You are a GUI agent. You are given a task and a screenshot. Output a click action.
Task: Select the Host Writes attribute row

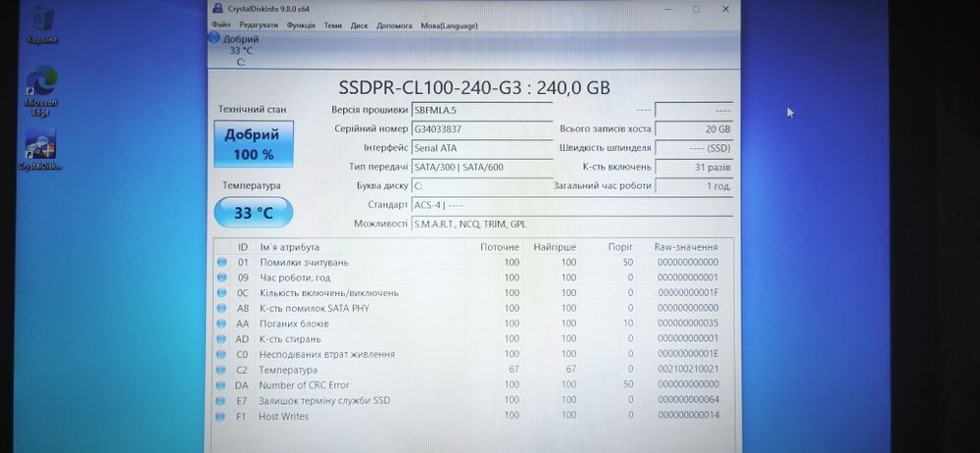(473, 416)
